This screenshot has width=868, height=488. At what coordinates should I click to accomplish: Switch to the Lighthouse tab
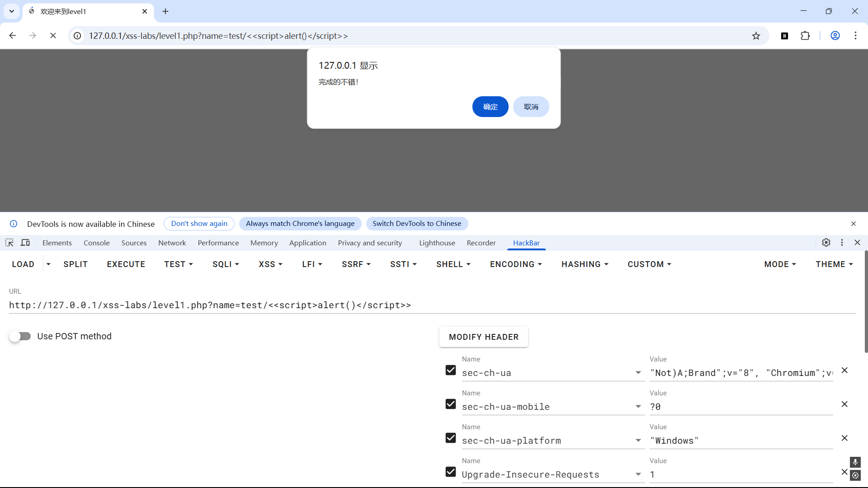(x=437, y=243)
